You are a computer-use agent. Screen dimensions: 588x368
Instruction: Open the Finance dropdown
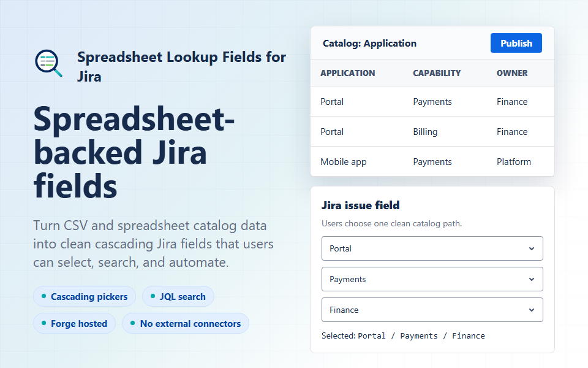[432, 310]
